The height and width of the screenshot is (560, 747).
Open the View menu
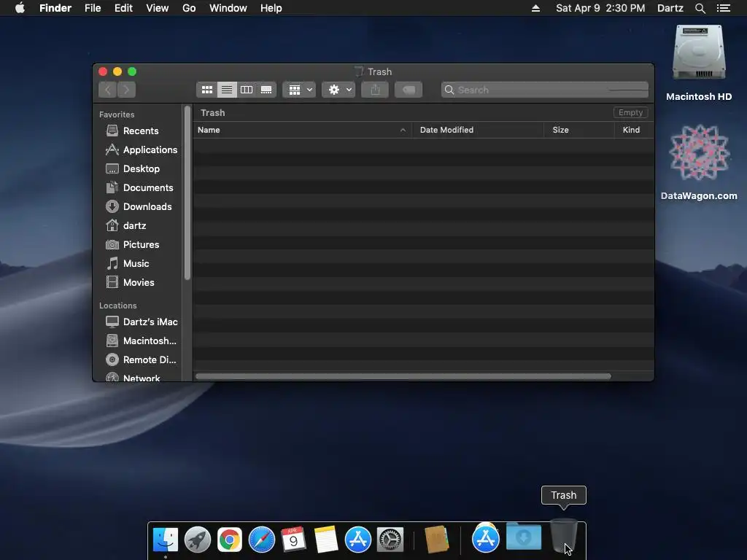158,8
